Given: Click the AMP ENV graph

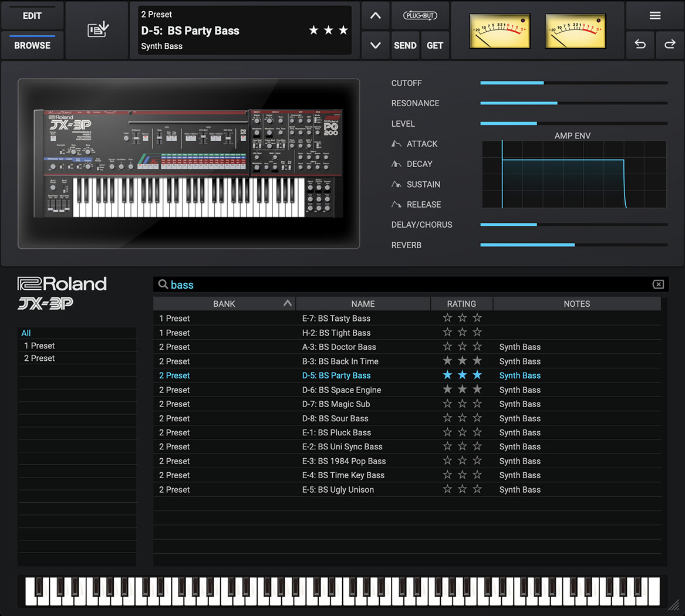Looking at the screenshot, I should point(575,174).
